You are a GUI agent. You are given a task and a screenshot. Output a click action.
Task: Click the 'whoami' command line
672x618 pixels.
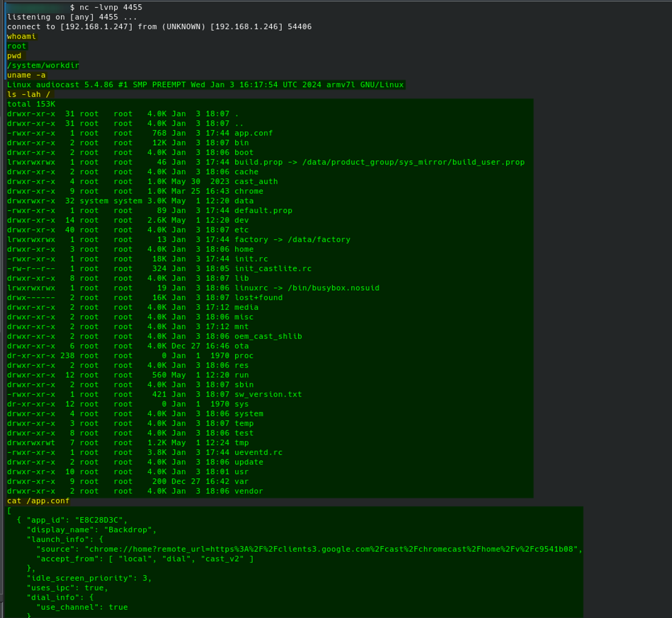[21, 36]
